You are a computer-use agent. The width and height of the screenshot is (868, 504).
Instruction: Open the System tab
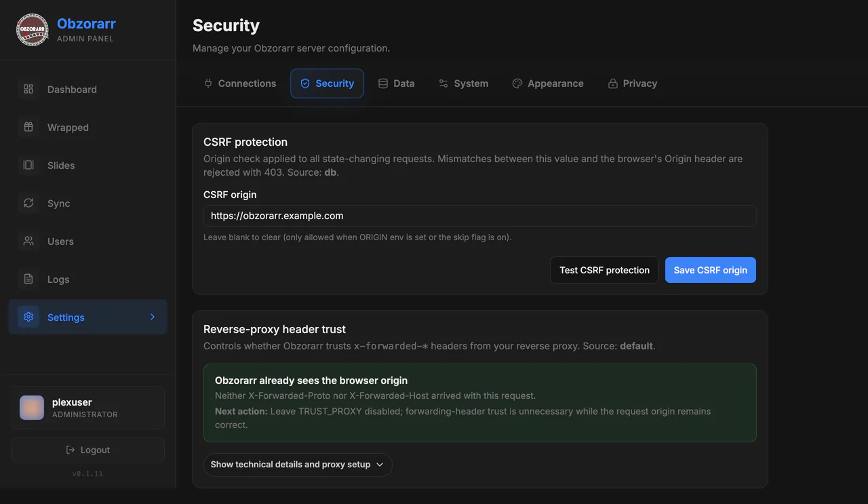(x=463, y=83)
